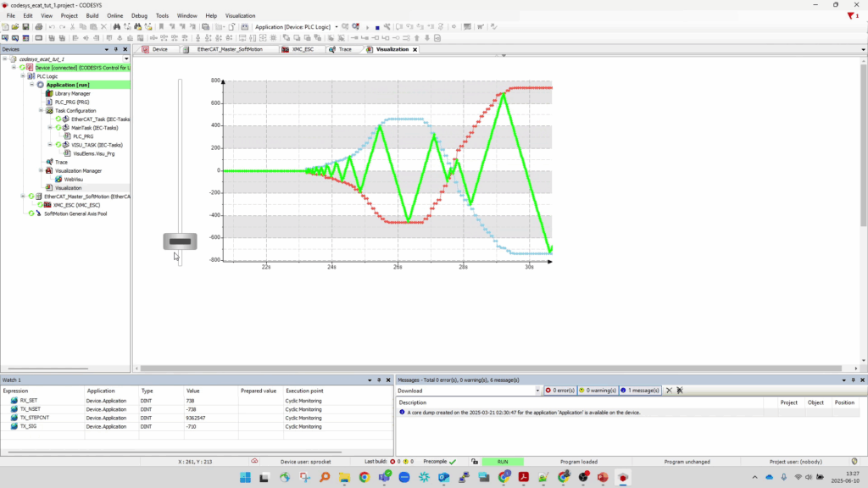Click the TX_STEPCNT value 9362547

point(196,418)
